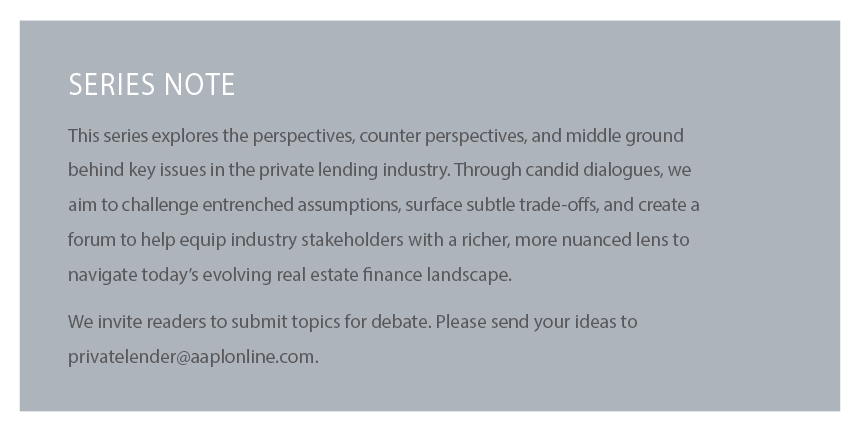The image size is (858, 436).
Task: Click the word SERIES in the heading
Action: 112,85
